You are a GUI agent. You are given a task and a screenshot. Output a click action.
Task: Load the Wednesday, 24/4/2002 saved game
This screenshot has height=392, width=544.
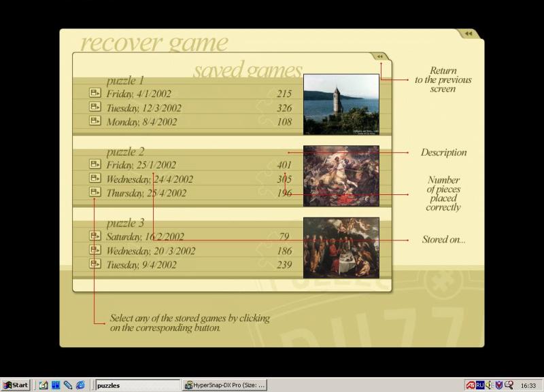(95, 179)
